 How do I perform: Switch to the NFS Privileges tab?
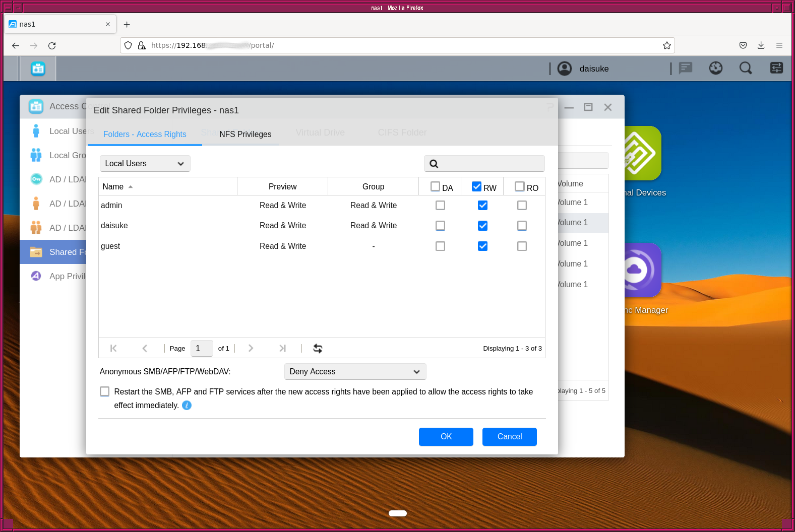click(x=245, y=134)
